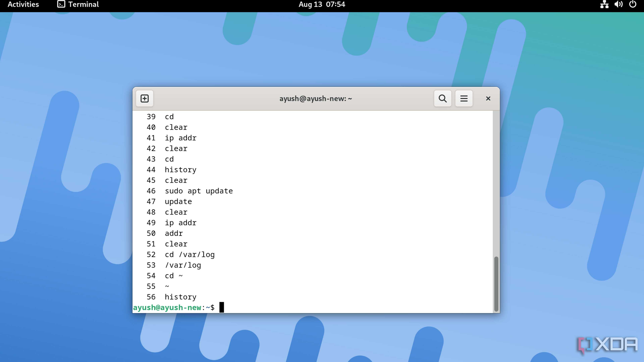
Task: Click the terminal scrollbar thumb
Action: [x=496, y=284]
